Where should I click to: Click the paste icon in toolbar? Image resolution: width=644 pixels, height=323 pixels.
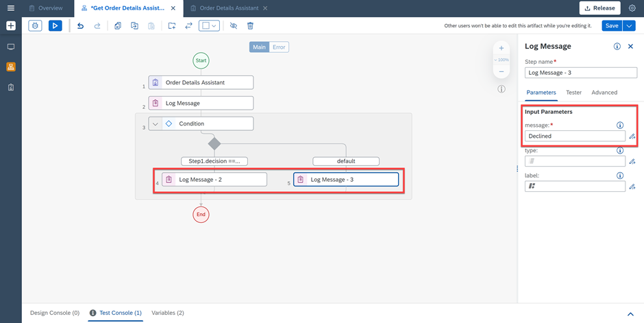[151, 26]
